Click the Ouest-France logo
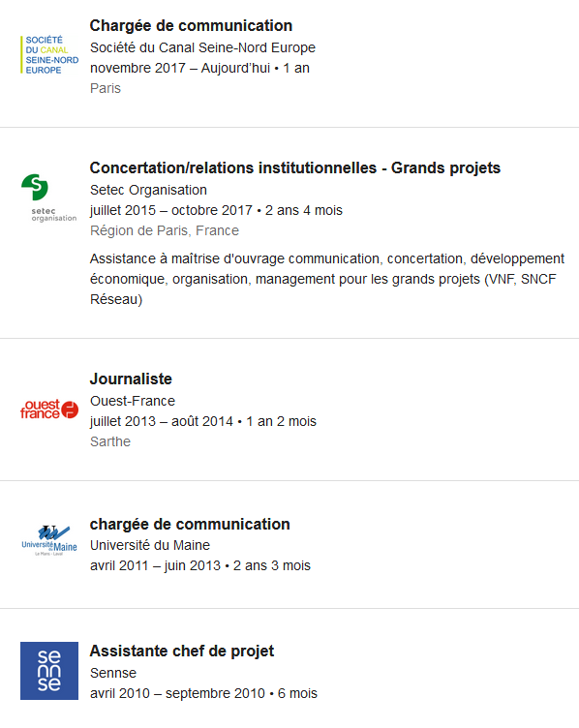Viewport: 579px width, 728px height. [49, 409]
